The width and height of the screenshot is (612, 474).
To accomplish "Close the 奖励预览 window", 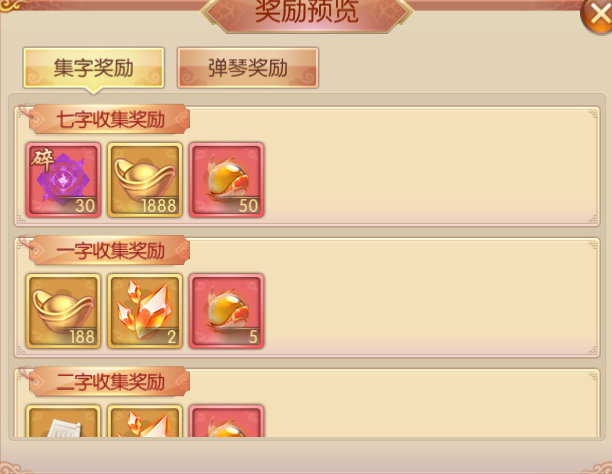I will (x=597, y=15).
